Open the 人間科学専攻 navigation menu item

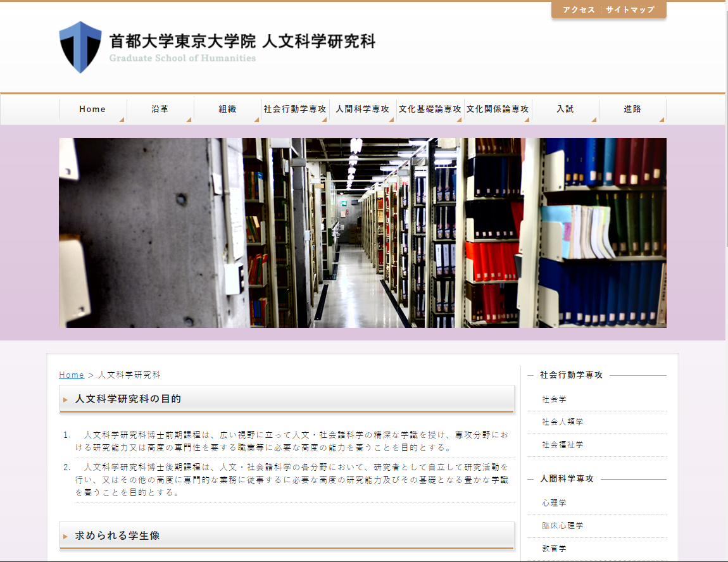click(363, 109)
